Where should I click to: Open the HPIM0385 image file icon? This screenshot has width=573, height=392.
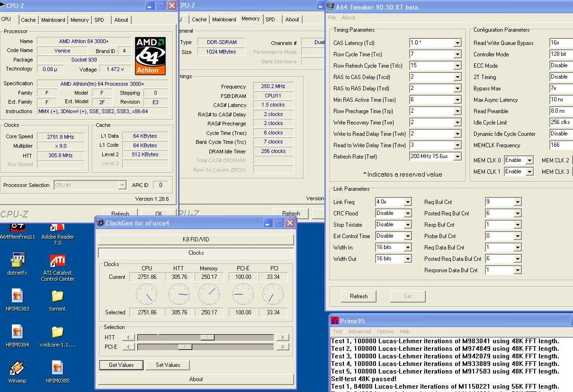[57, 372]
